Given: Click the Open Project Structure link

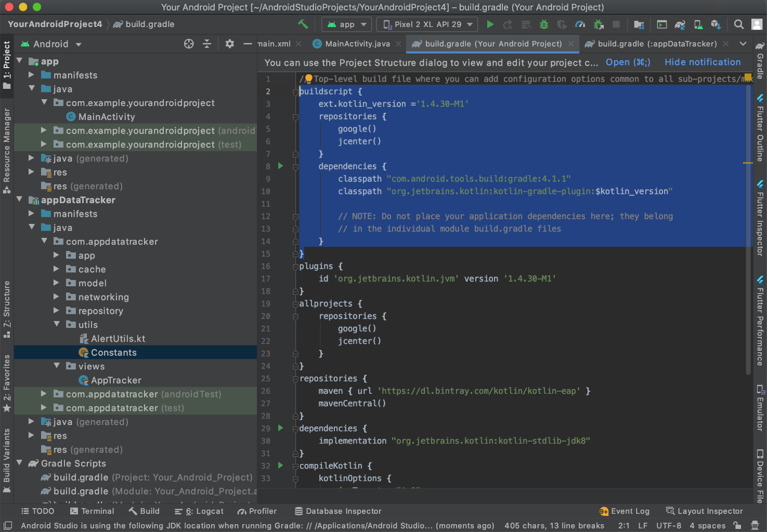Looking at the screenshot, I should pyautogui.click(x=628, y=62).
